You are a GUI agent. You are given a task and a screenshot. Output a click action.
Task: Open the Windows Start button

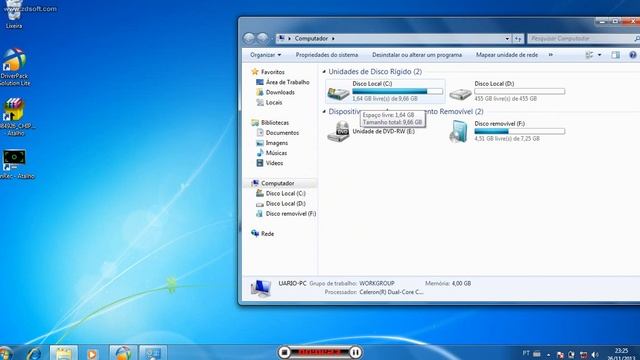[x=6, y=353]
